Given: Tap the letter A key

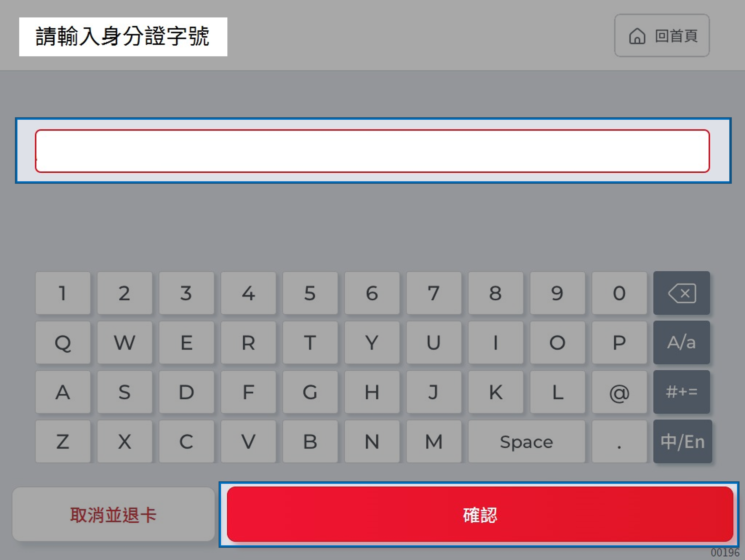Looking at the screenshot, I should [63, 392].
